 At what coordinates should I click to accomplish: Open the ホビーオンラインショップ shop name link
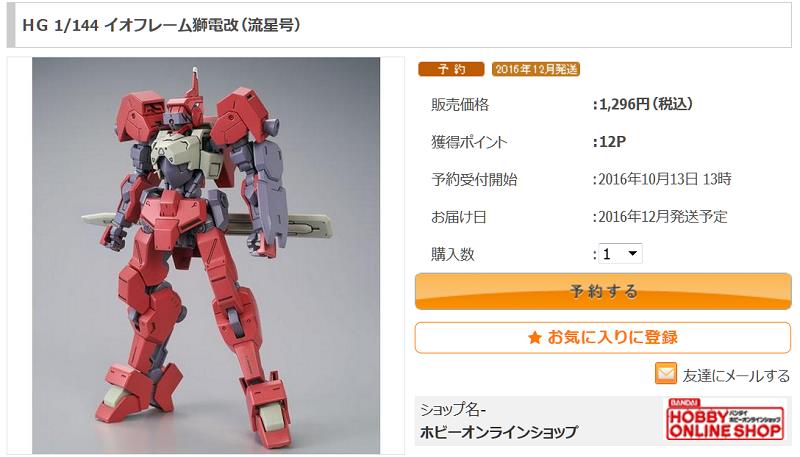pos(498,433)
